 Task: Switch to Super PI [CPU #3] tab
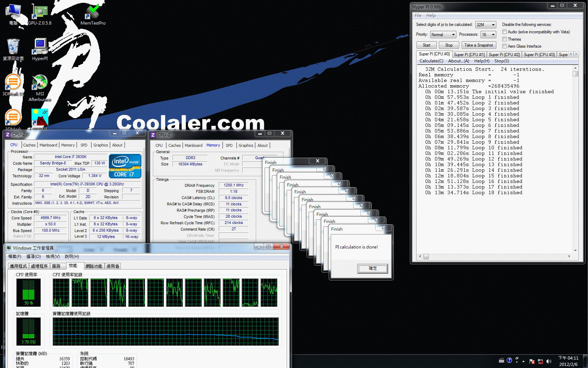(539, 55)
